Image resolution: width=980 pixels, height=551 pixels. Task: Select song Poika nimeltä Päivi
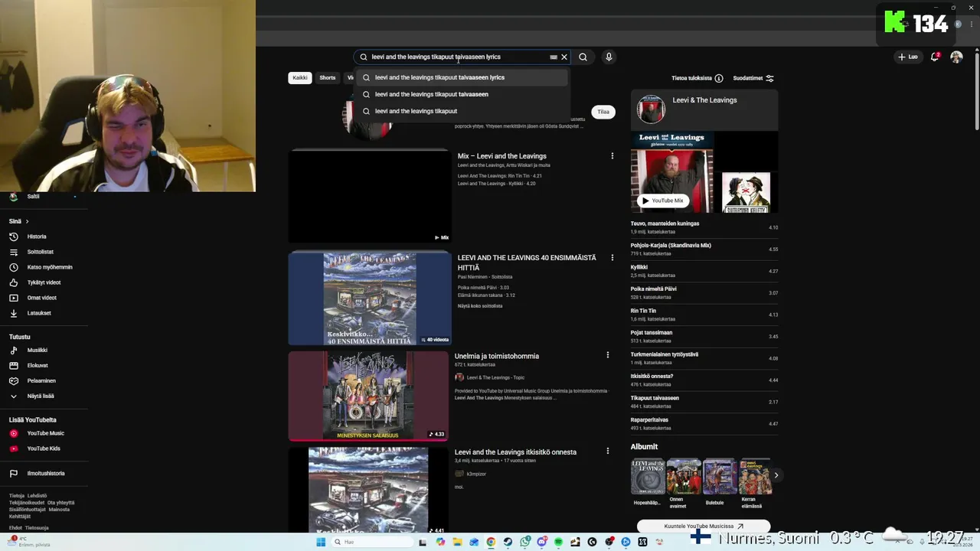704,292
